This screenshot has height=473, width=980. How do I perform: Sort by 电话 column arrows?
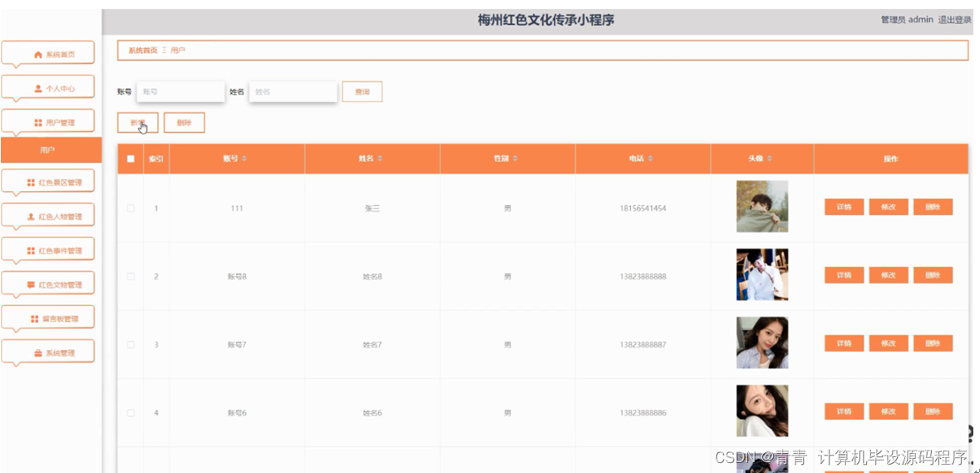pos(650,159)
